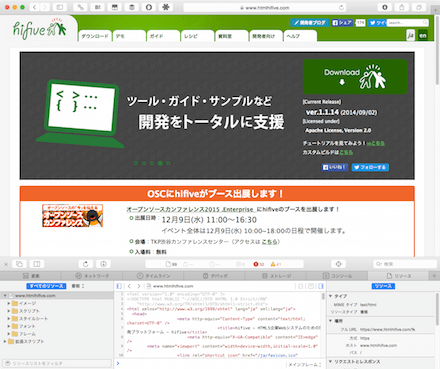Toggle the Safari sidebar button
Image resolution: width=440 pixels, height=369 pixels.
(x=60, y=7)
